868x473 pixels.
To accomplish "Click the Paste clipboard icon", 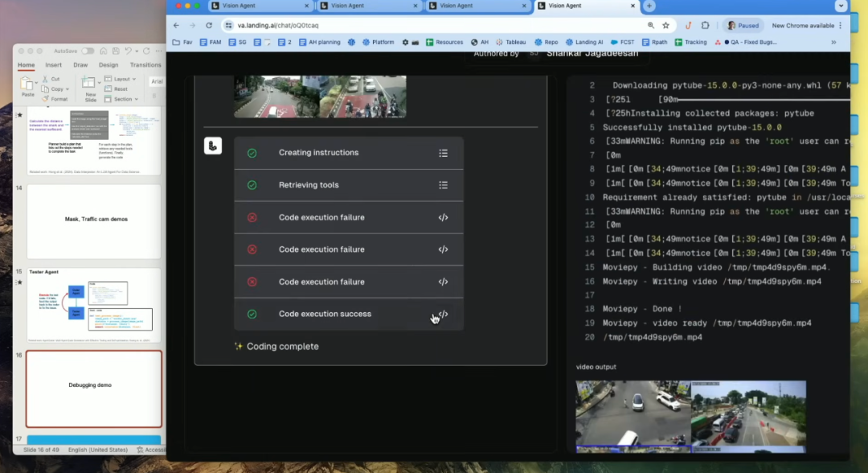I will point(27,84).
